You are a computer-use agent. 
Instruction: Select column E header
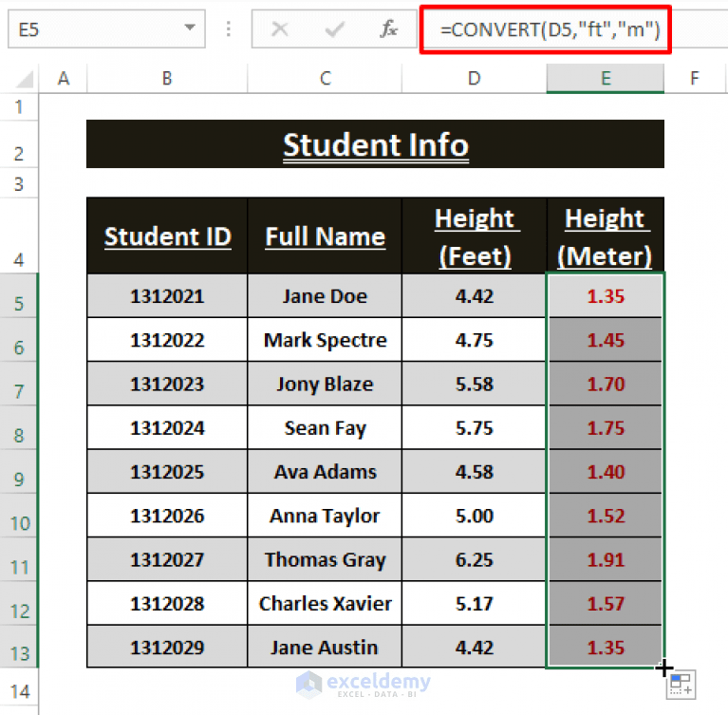(x=606, y=79)
